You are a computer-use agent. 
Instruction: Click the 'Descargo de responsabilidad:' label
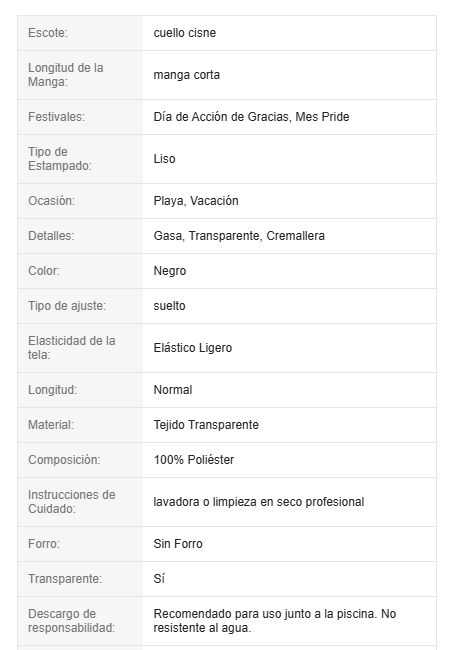[71, 621]
